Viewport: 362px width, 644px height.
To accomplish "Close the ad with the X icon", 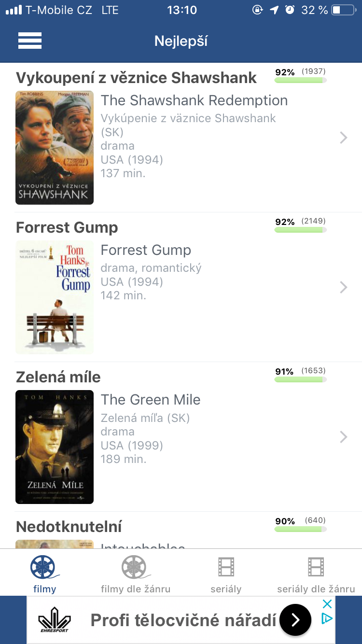I will (327, 604).
